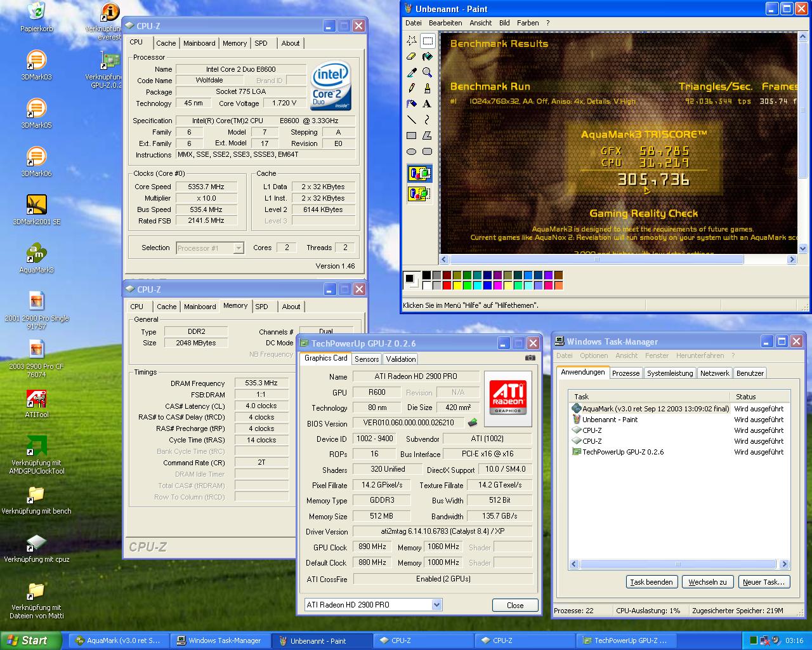Pick the bright red palette color

pos(447,285)
